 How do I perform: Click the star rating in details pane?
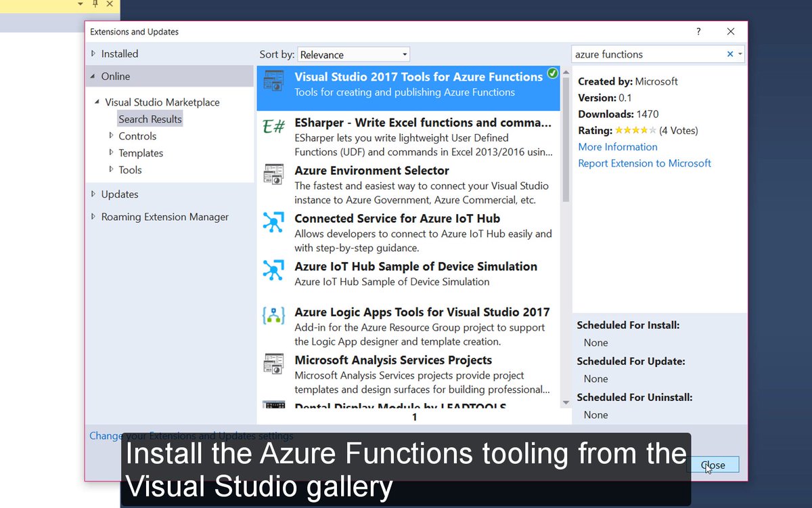pos(635,130)
